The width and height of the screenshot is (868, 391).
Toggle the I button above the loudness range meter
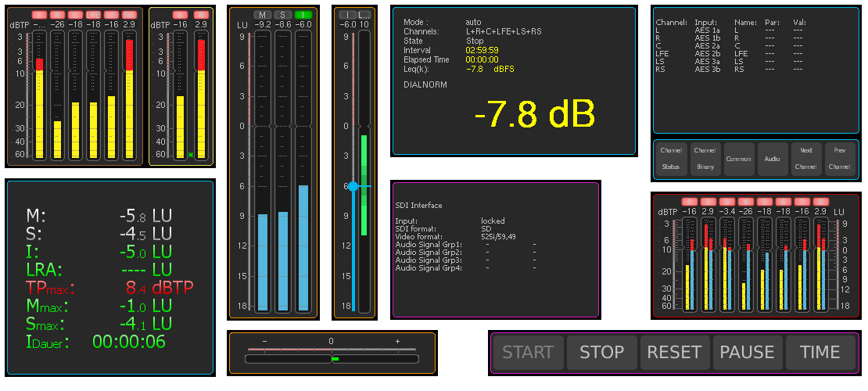pos(347,14)
